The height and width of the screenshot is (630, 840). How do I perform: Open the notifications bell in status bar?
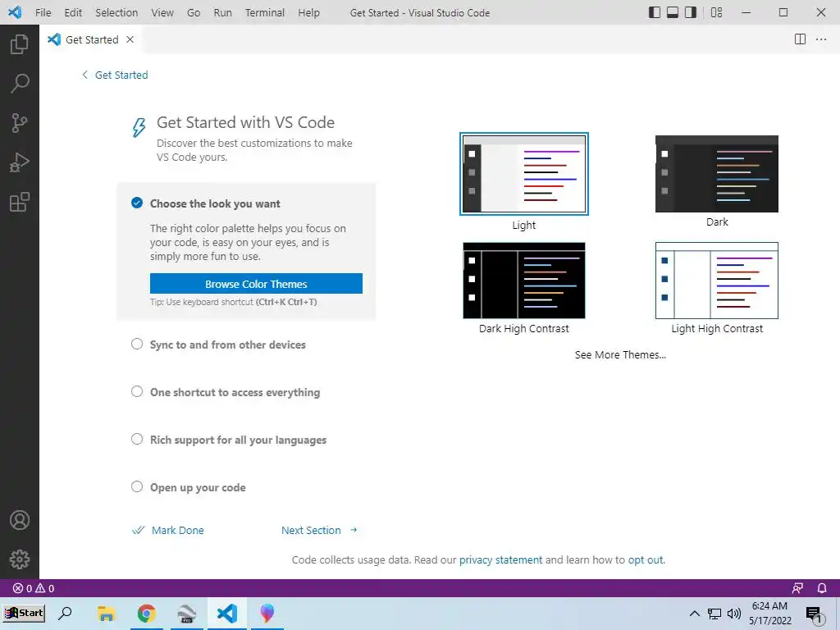(822, 588)
